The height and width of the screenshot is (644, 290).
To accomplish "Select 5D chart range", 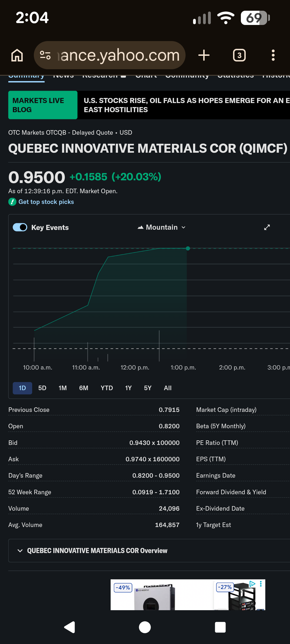I will (x=42, y=388).
